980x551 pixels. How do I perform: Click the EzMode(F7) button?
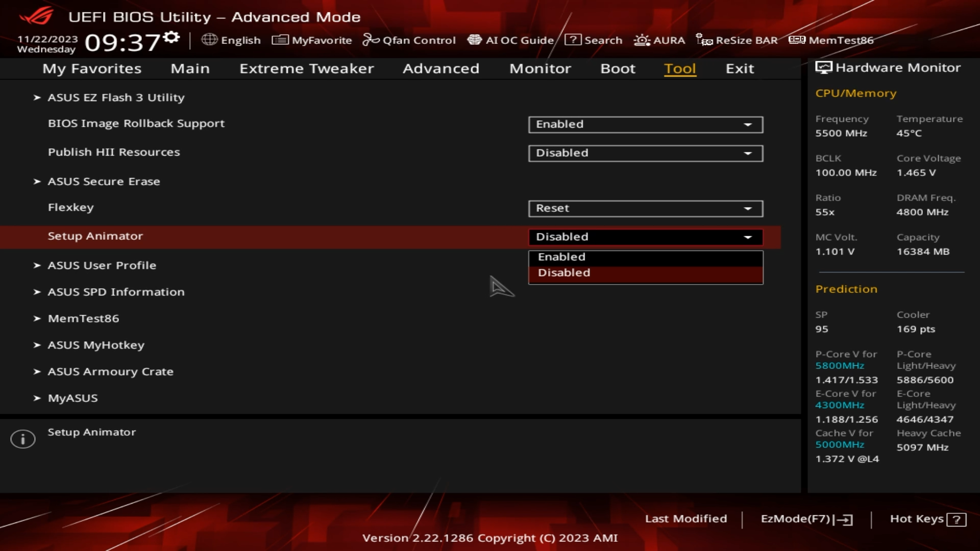pos(806,519)
